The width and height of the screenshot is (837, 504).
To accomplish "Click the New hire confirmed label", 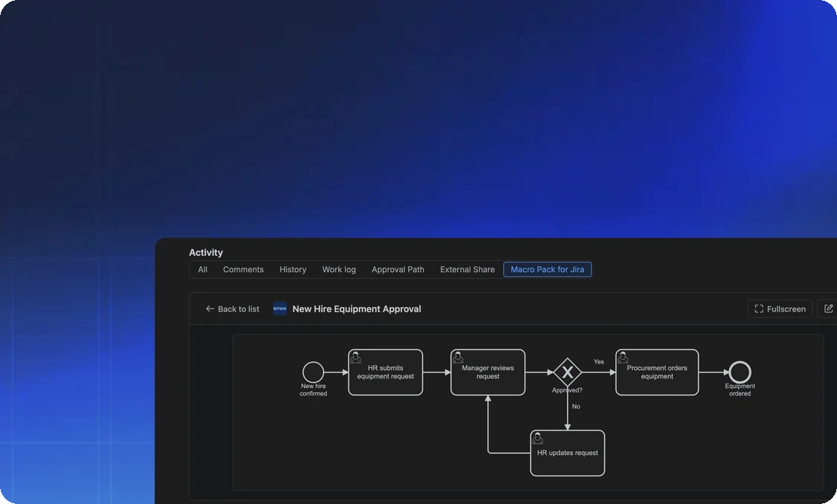I will [314, 390].
